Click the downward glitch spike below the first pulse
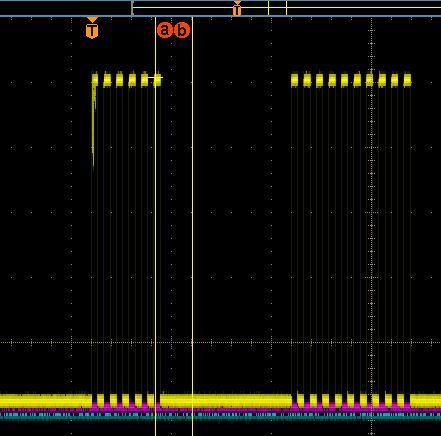Image resolution: width=441 pixels, height=436 pixels. 94,128
